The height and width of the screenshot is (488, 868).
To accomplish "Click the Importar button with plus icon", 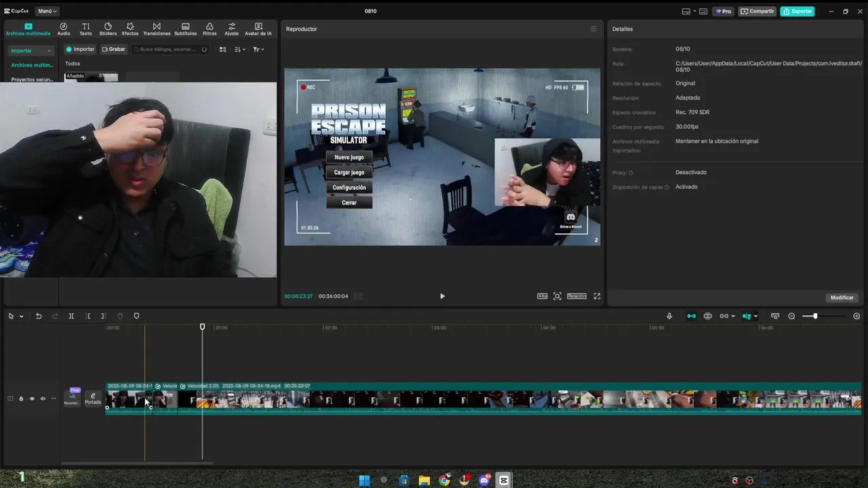I will click(80, 49).
